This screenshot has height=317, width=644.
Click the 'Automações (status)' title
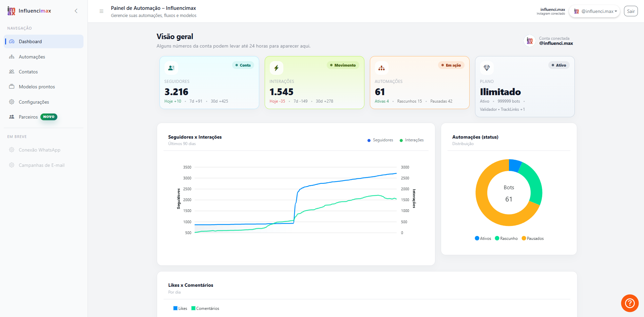coord(475,137)
